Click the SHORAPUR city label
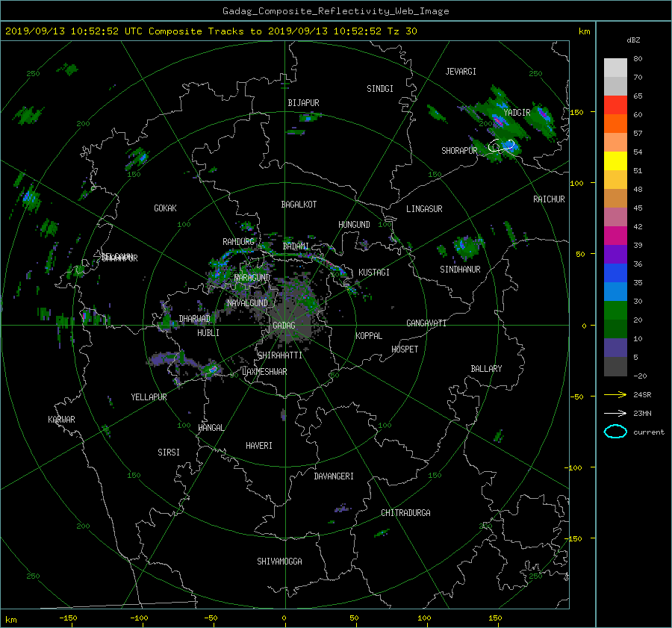The width and height of the screenshot is (672, 628). [459, 151]
